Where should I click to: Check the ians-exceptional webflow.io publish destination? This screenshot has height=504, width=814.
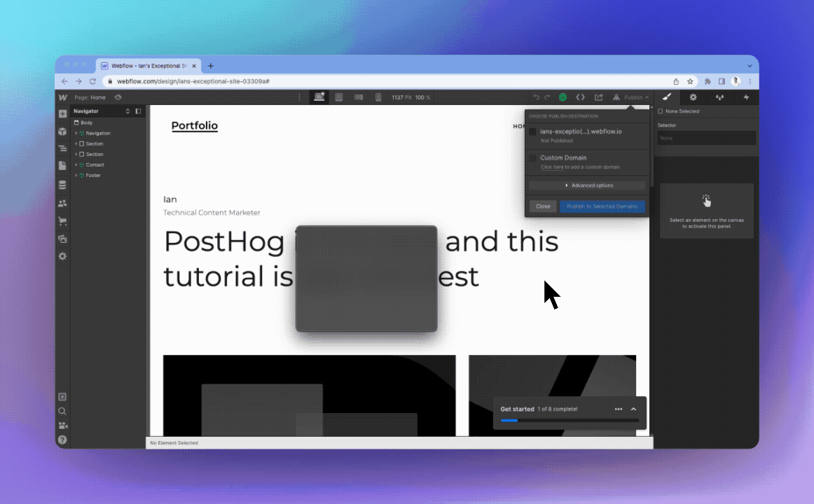[x=532, y=132]
